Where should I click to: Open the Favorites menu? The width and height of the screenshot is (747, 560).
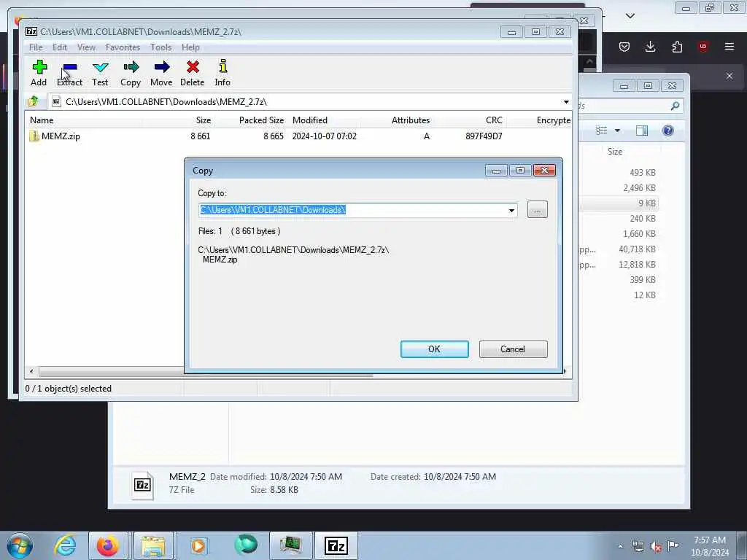[123, 47]
